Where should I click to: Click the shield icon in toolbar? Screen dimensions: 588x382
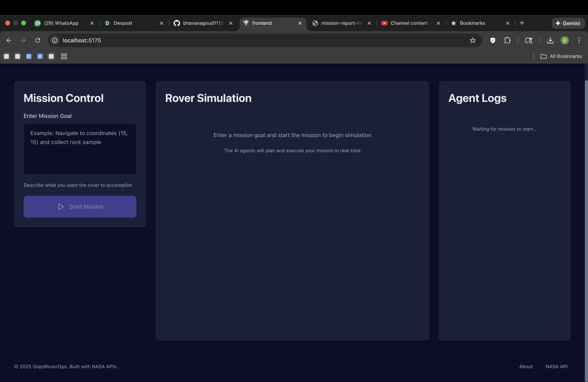click(x=493, y=40)
